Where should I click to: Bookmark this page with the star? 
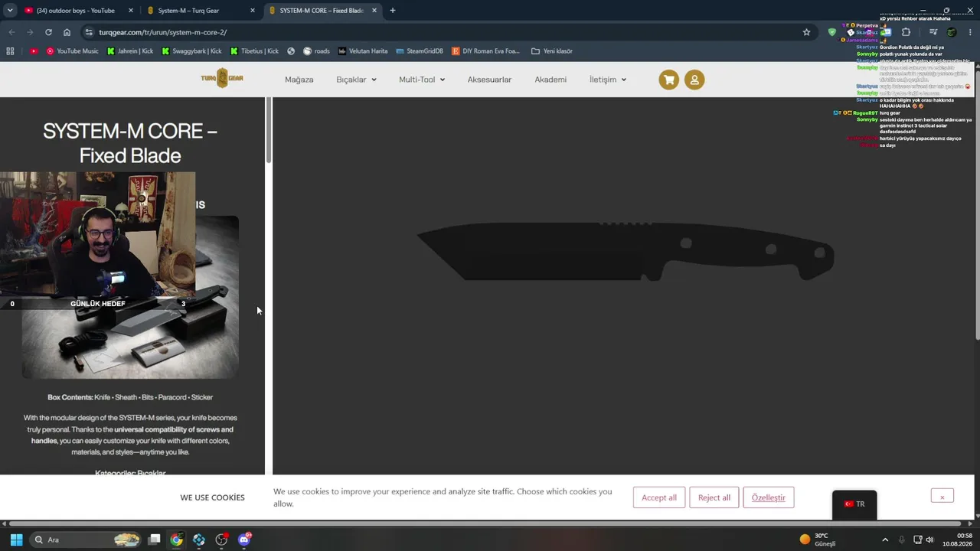click(806, 32)
